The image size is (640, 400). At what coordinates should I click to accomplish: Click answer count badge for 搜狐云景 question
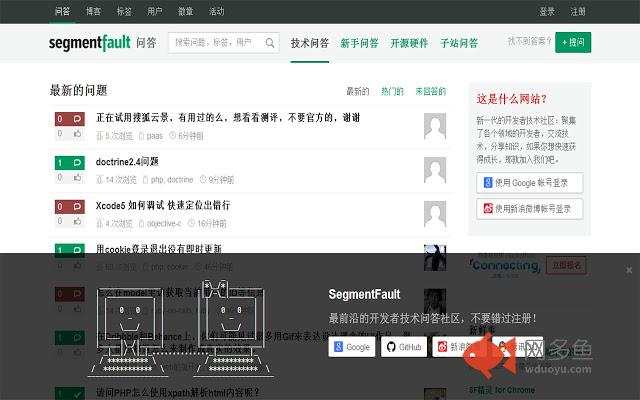70,119
